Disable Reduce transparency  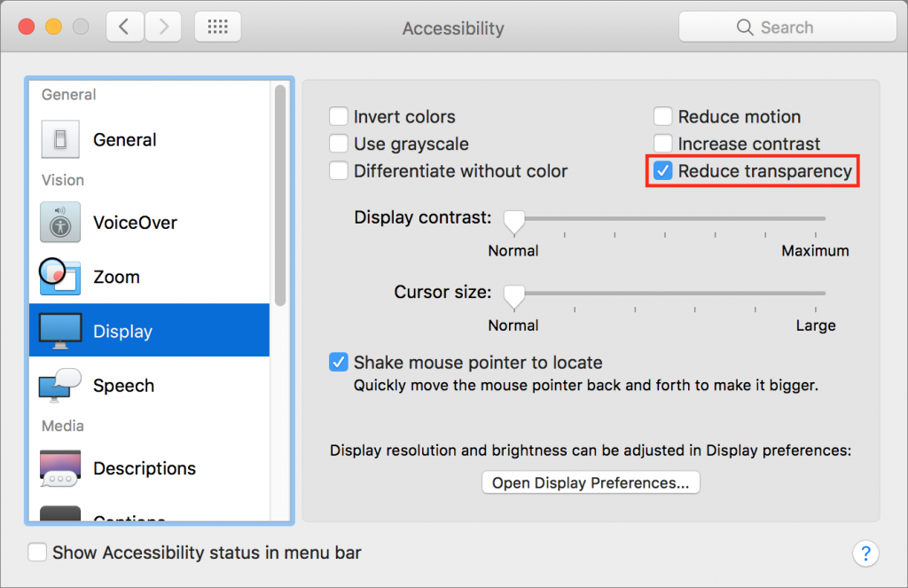661,170
